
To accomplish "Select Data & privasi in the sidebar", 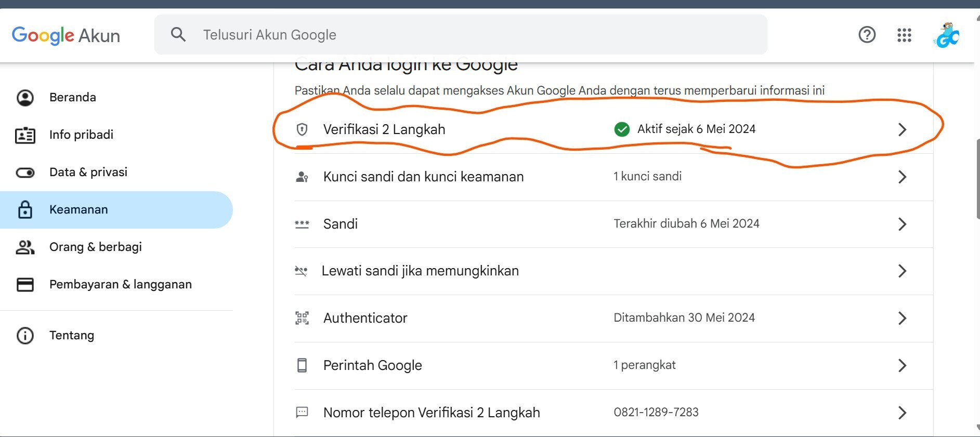I will [x=116, y=173].
